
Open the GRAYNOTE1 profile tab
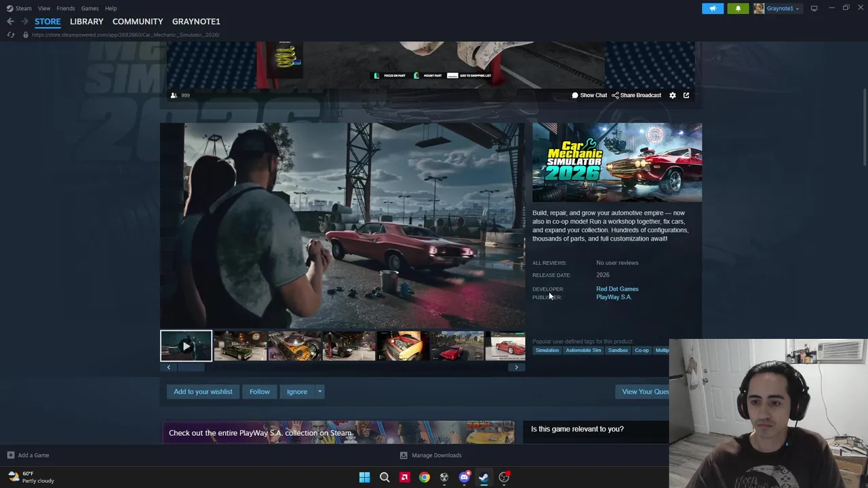click(x=196, y=22)
